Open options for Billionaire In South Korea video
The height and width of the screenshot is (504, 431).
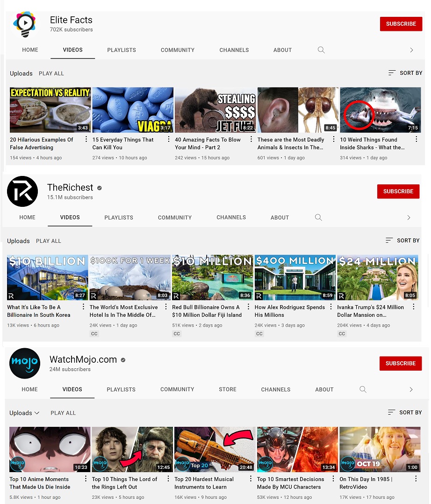coord(83,307)
